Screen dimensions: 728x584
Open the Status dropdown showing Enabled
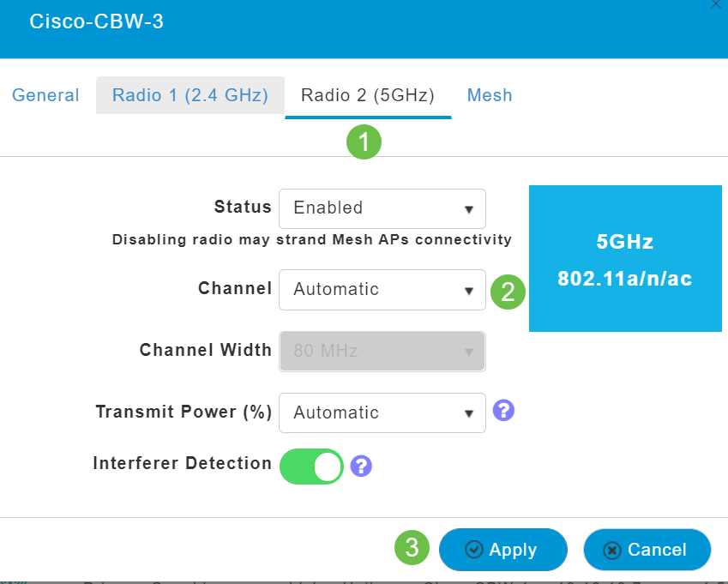click(x=382, y=208)
